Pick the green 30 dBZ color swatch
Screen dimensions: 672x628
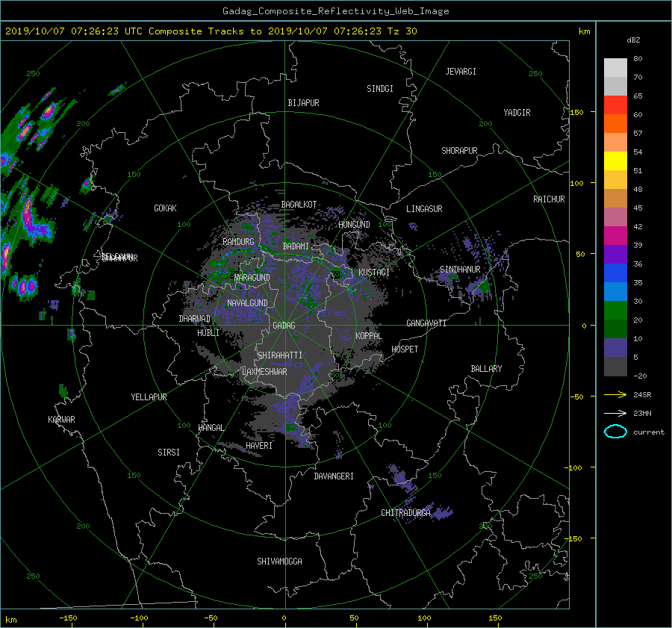(615, 310)
